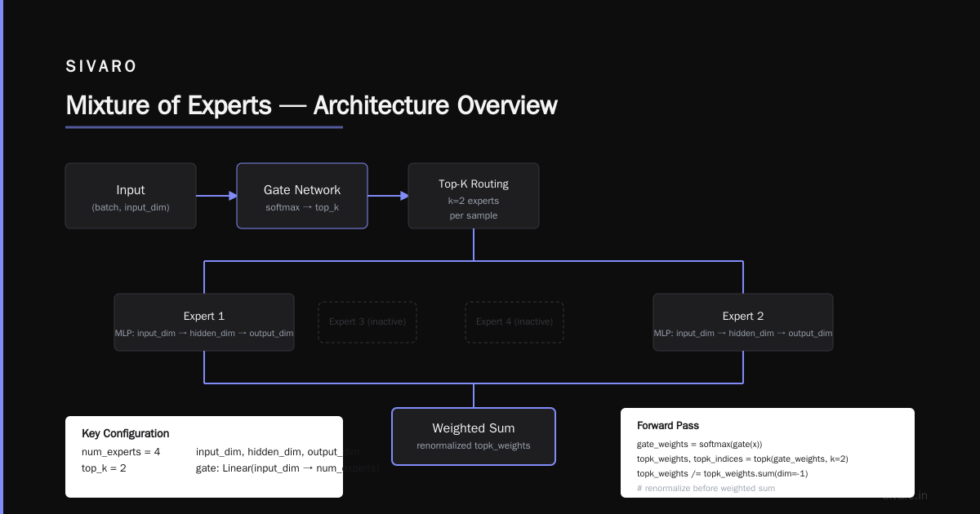Click the Top-K Routing node
The height and width of the screenshot is (514, 980).
click(474, 196)
